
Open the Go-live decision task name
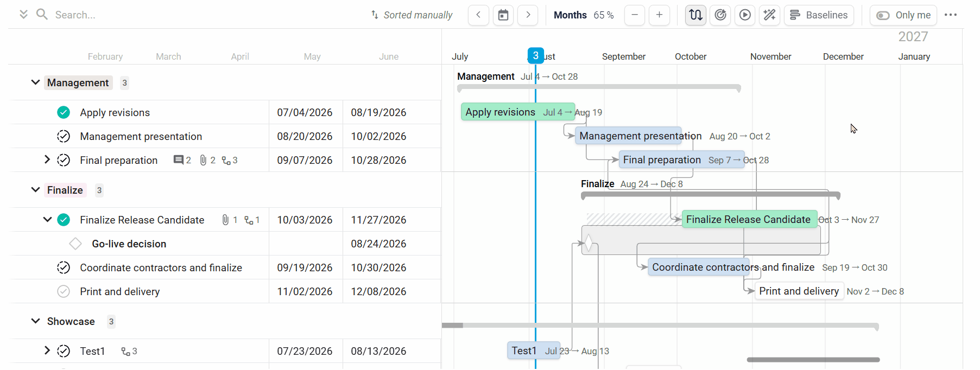[129, 244]
